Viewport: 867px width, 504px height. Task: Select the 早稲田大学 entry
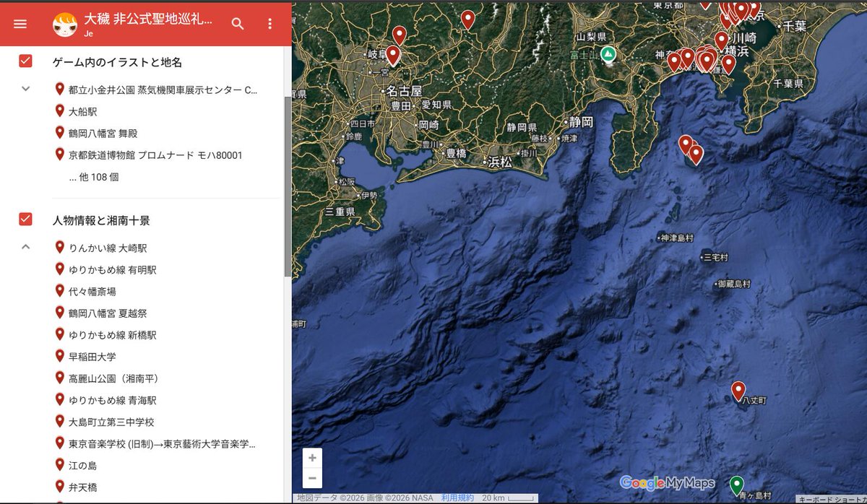[x=92, y=357]
